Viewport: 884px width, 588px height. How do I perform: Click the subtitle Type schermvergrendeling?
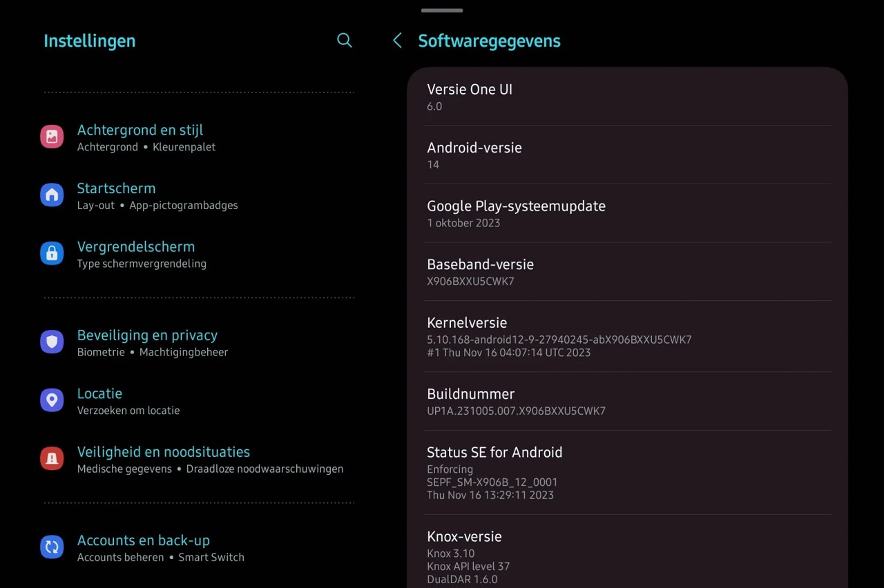[x=142, y=264]
